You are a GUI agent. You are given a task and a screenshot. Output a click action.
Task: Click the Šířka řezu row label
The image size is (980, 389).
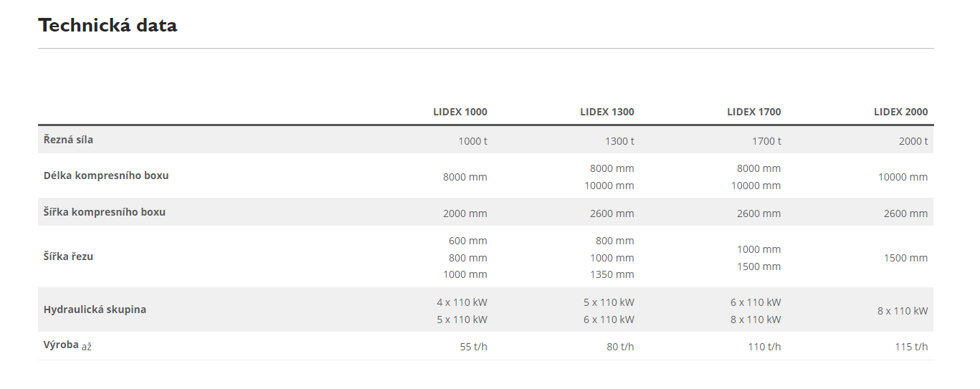pos(68,256)
